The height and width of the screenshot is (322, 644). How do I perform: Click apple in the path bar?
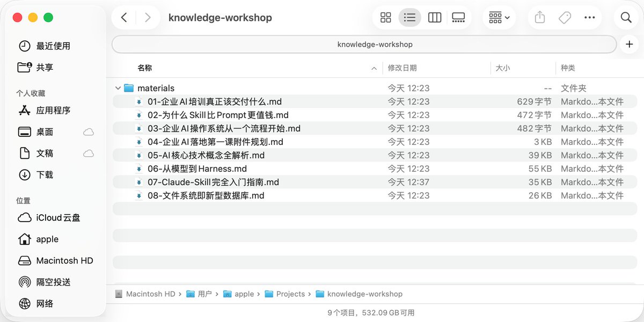pos(239,294)
